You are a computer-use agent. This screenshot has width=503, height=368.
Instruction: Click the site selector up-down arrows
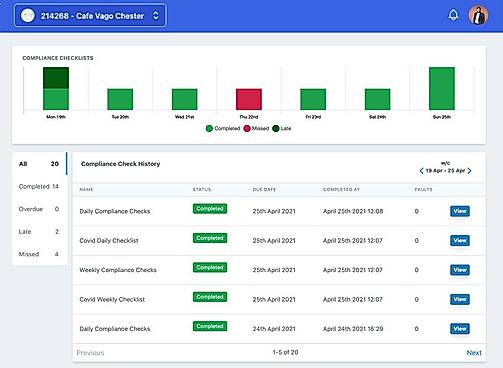click(x=156, y=15)
